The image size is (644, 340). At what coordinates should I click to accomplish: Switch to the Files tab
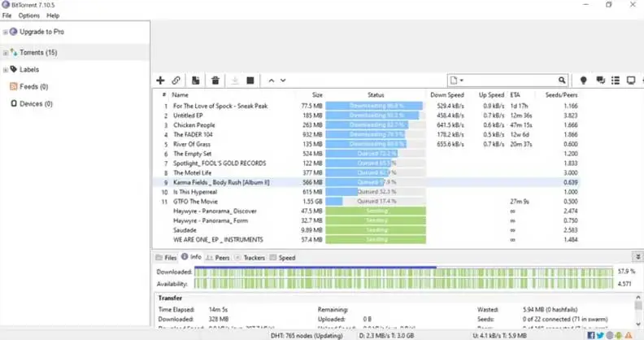(x=166, y=258)
